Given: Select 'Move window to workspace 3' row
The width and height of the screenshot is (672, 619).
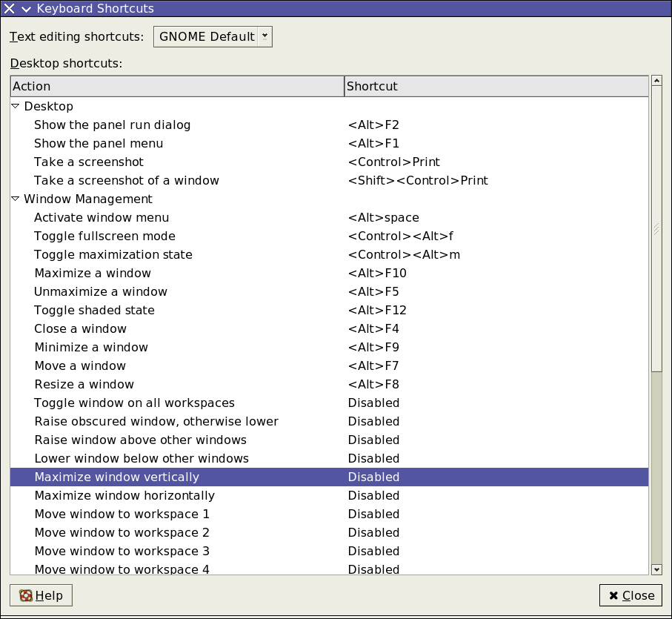Looking at the screenshot, I should coord(329,551).
